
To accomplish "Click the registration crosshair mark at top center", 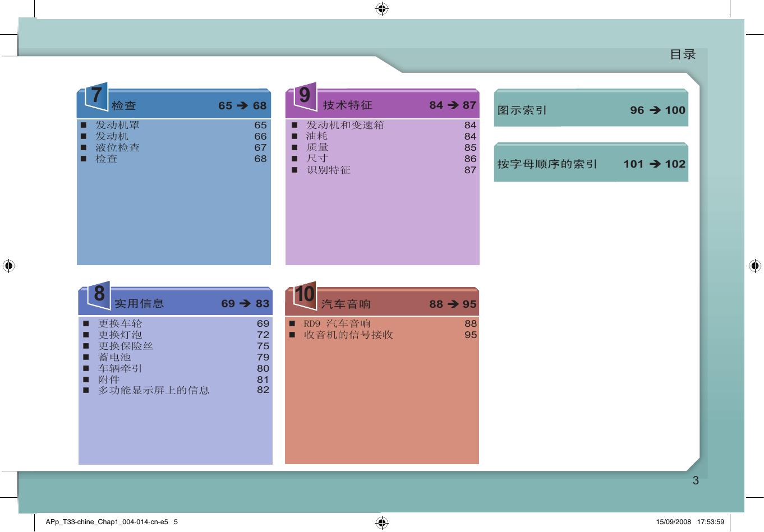I will click(381, 8).
